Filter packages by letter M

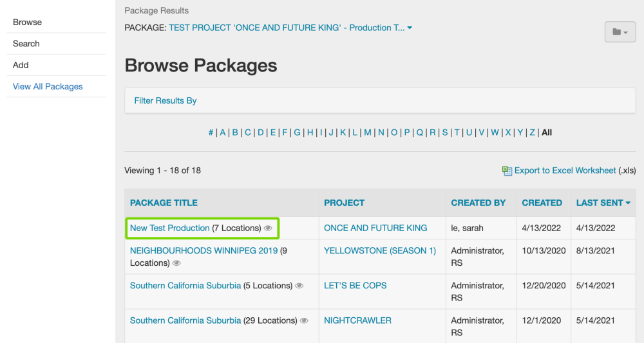(x=367, y=133)
